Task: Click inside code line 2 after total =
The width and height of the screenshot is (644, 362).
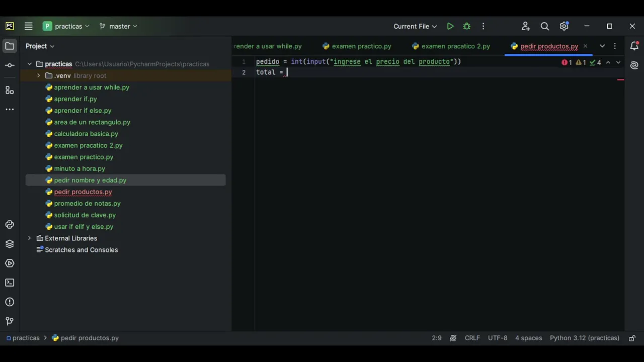Action: 287,72
